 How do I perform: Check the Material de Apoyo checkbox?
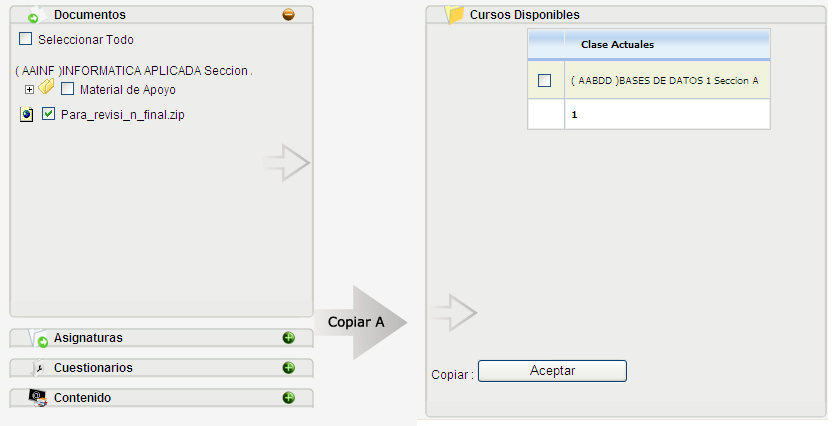(x=67, y=89)
